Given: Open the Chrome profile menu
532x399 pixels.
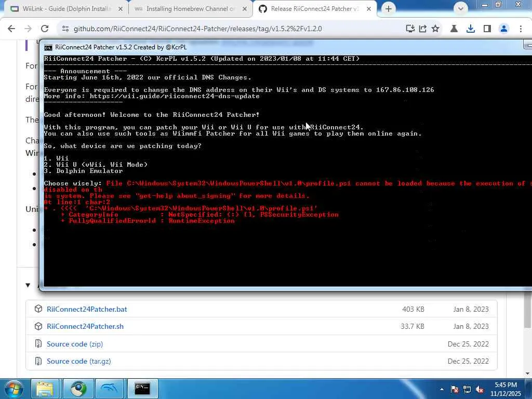Looking at the screenshot, I should [504, 29].
